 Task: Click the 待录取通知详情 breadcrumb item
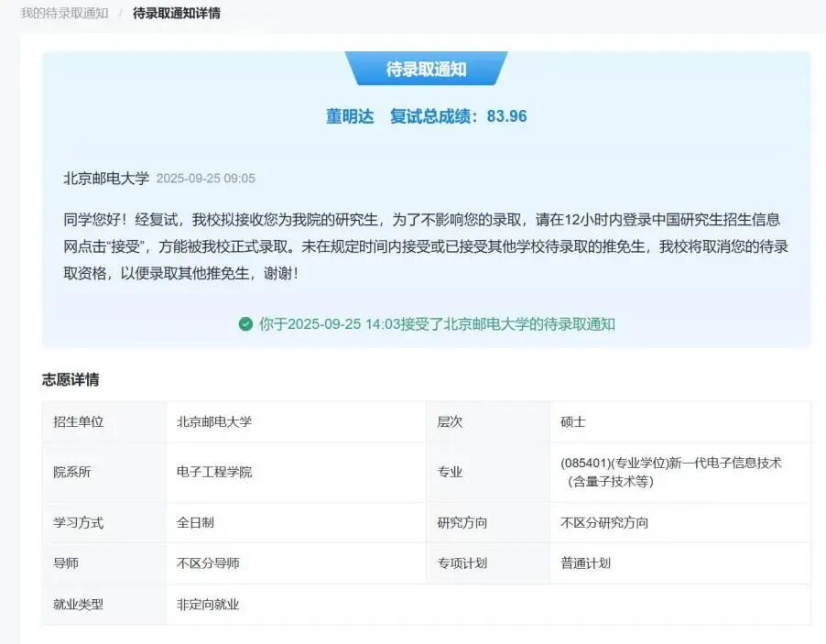(x=176, y=13)
